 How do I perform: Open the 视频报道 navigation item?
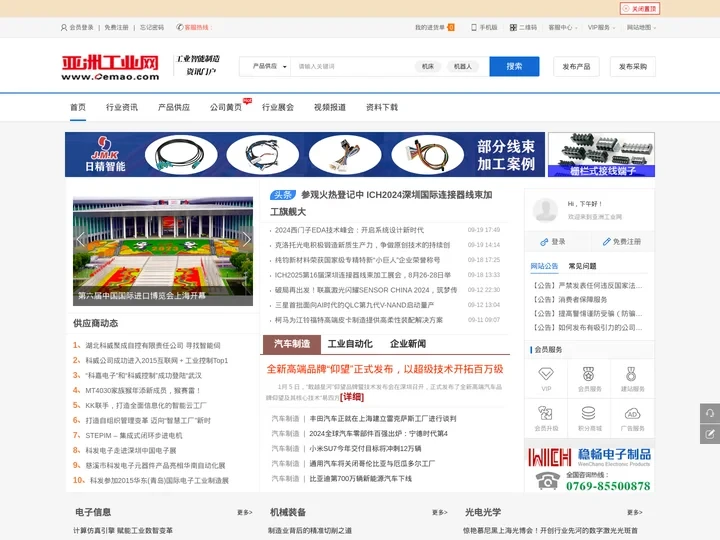(x=330, y=107)
